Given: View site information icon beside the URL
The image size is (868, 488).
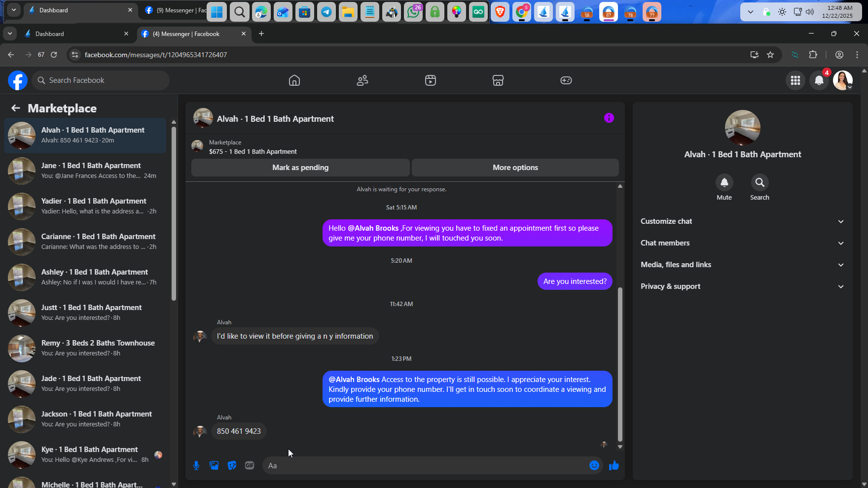Looking at the screenshot, I should pos(75,55).
